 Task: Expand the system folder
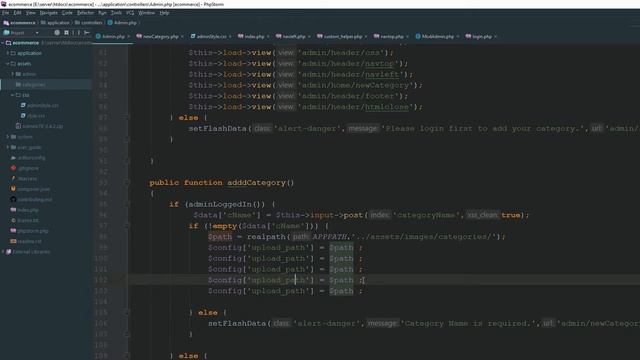click(x=8, y=137)
